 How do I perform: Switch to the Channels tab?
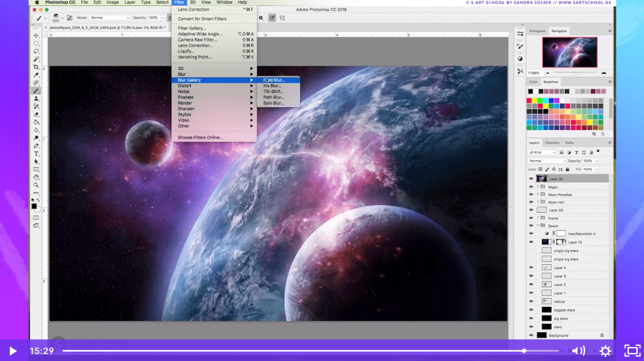pos(552,143)
